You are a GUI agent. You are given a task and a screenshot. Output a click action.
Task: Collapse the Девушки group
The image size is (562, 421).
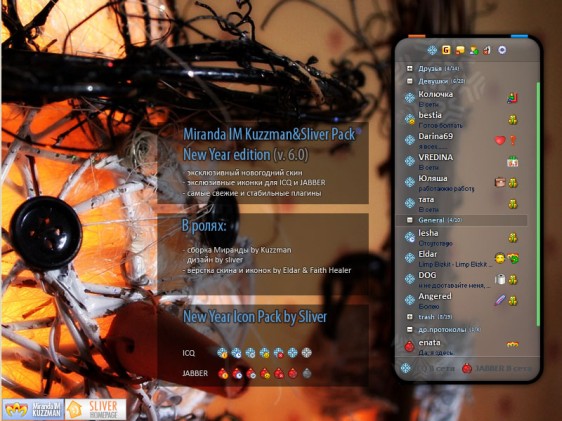click(409, 81)
